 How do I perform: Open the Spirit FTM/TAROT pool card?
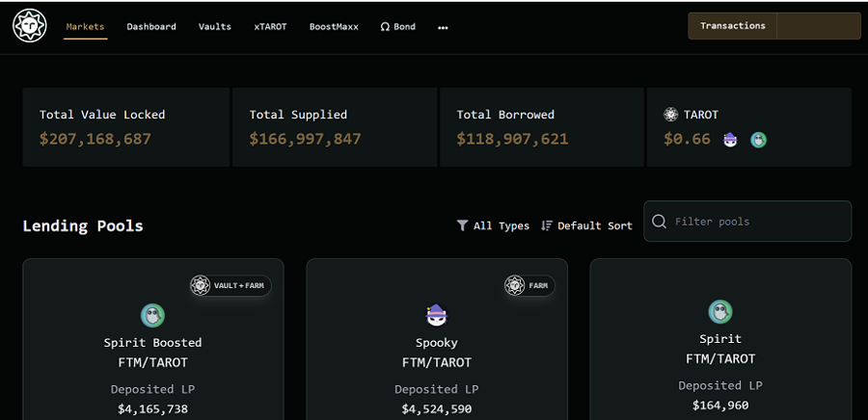point(720,339)
